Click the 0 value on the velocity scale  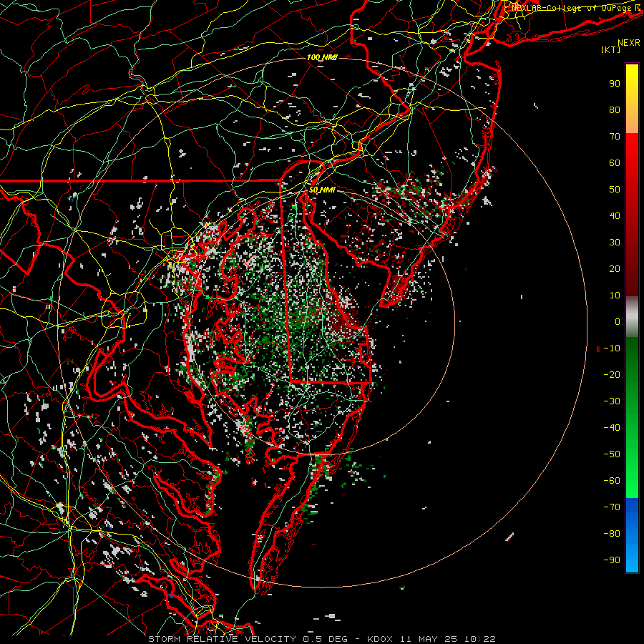pos(618,322)
